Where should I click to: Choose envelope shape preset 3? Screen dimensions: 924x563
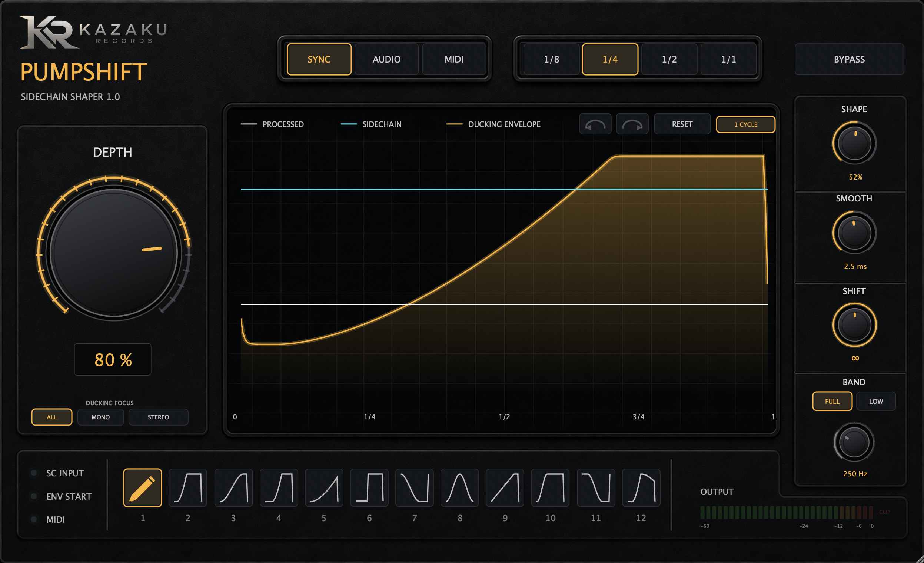233,487
